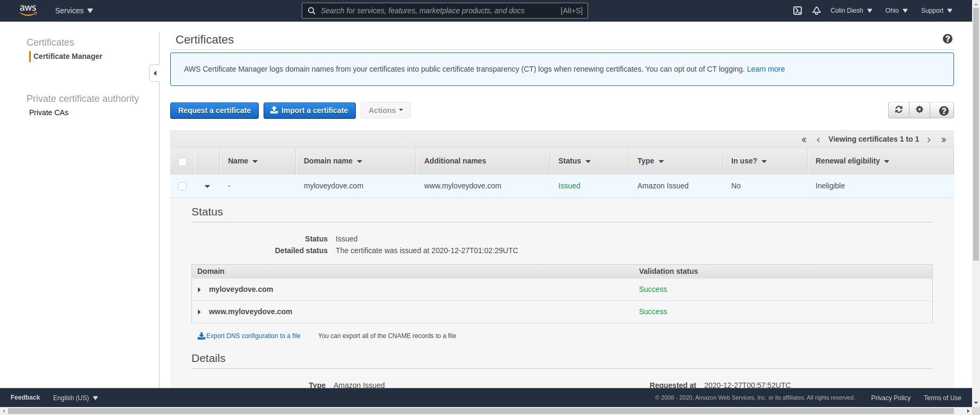Image resolution: width=980 pixels, height=415 pixels.
Task: Go to first page of certificates
Action: (804, 140)
